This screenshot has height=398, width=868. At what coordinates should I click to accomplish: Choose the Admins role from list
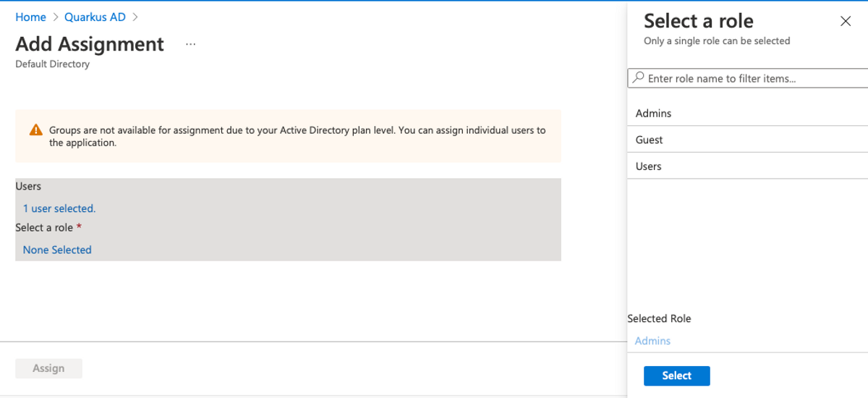click(x=654, y=114)
